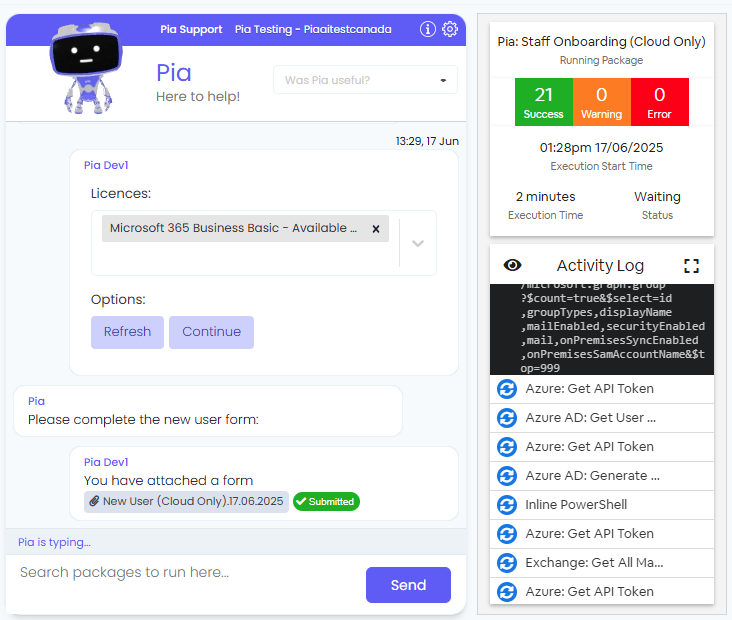The height and width of the screenshot is (620, 732).
Task: Remove Microsoft 365 Business Basic licence
Action: pyautogui.click(x=375, y=229)
